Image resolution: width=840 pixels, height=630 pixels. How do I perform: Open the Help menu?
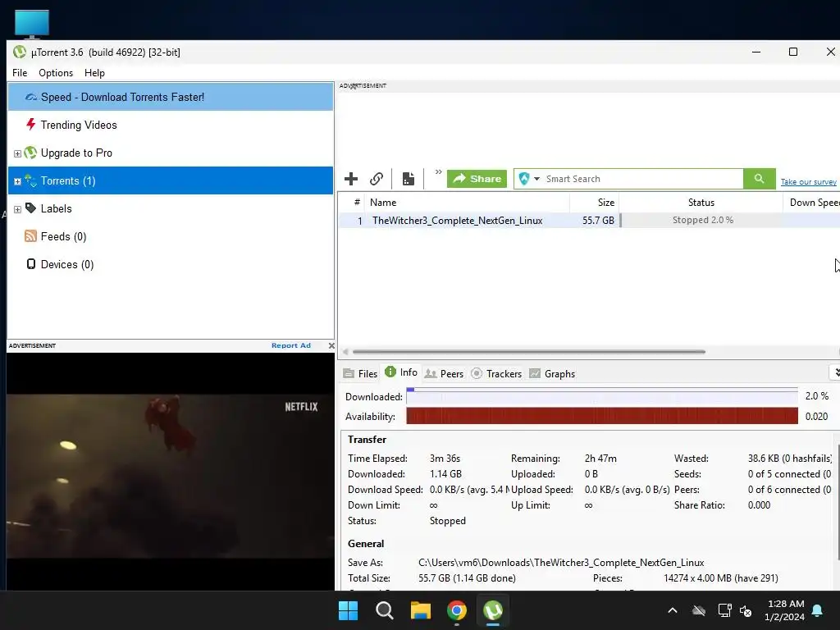(x=94, y=73)
